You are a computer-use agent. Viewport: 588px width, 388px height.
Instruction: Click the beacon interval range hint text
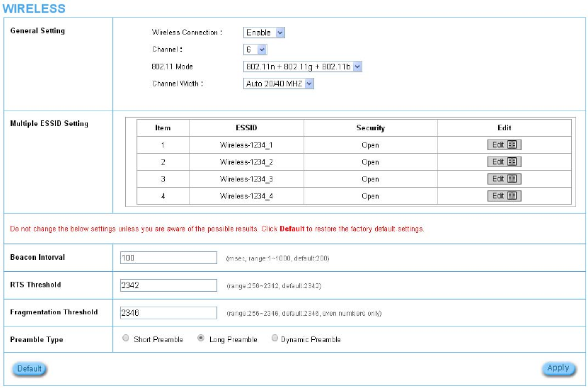(277, 258)
